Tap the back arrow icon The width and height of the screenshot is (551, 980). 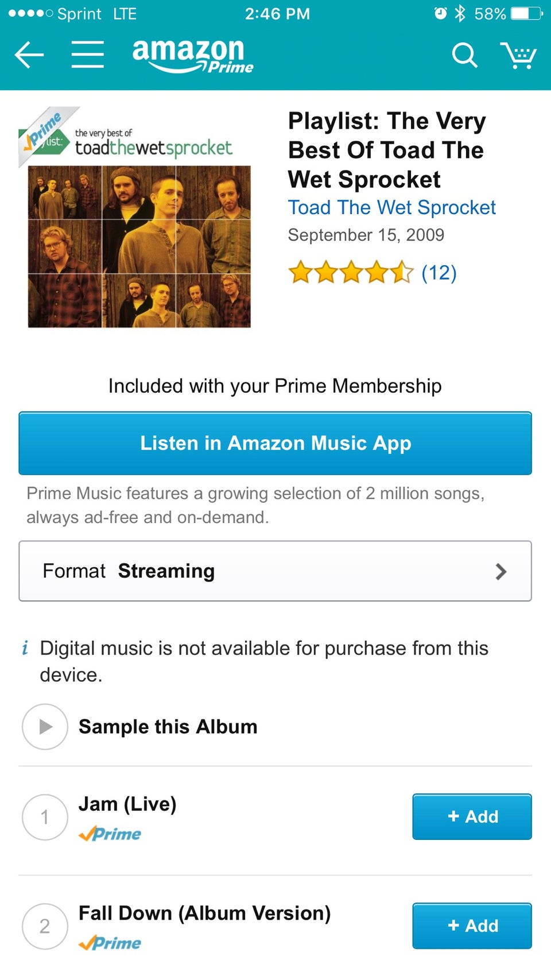[29, 55]
